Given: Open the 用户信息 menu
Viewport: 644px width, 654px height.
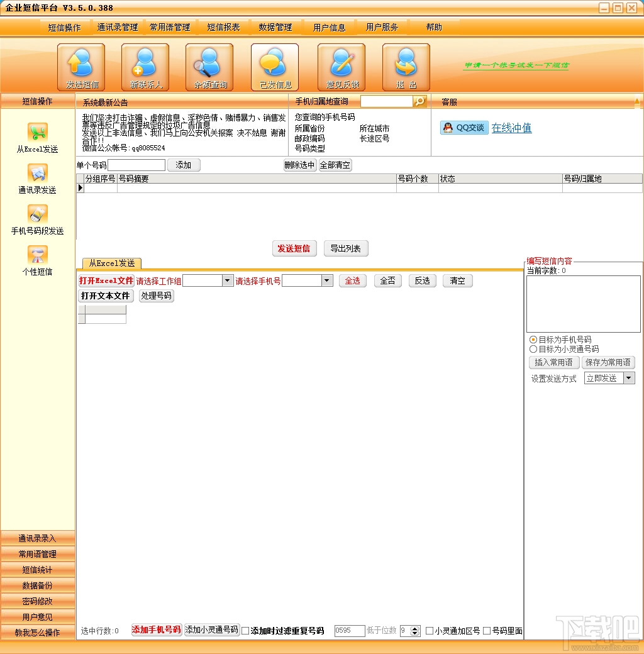Looking at the screenshot, I should 329,28.
